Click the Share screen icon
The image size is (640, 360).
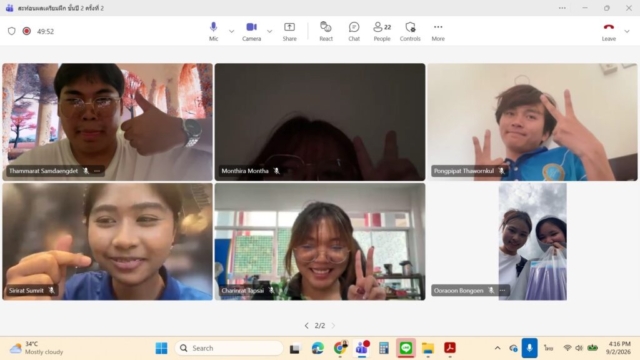[289, 27]
